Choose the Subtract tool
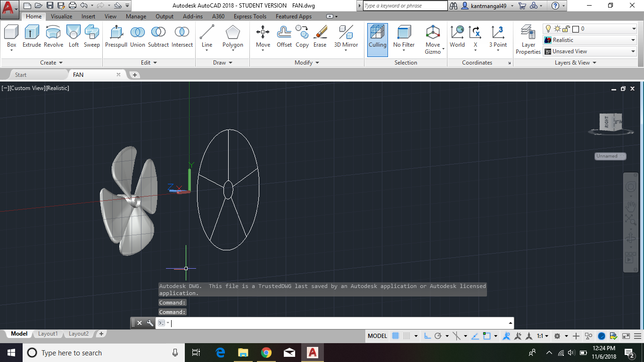This screenshot has width=644, height=362. [x=158, y=36]
